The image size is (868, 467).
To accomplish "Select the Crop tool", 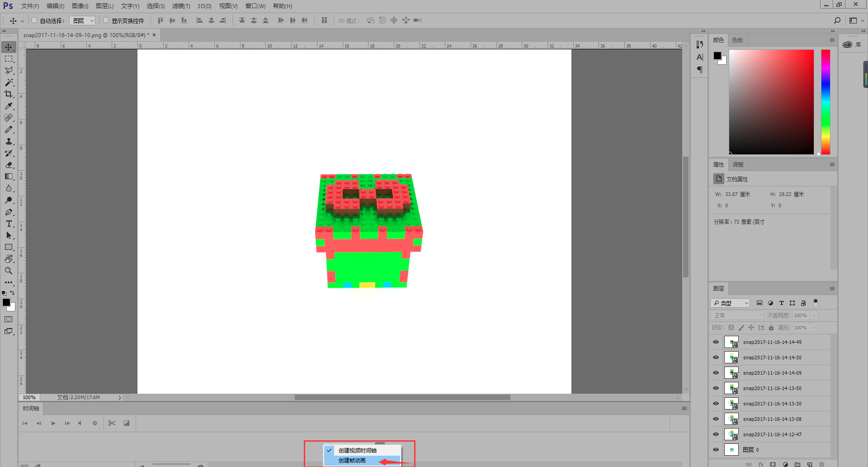I will coord(9,94).
